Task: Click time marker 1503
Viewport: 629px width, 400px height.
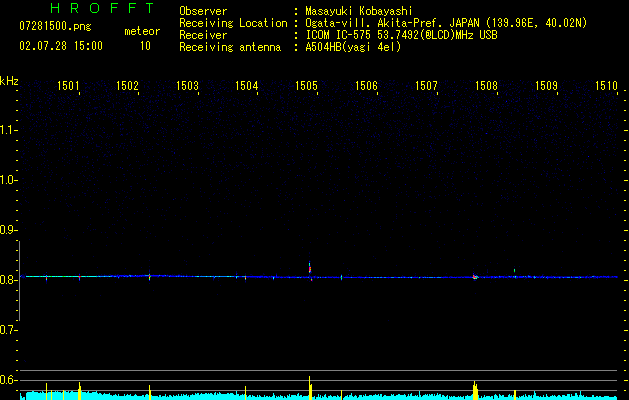Action: tap(187, 86)
